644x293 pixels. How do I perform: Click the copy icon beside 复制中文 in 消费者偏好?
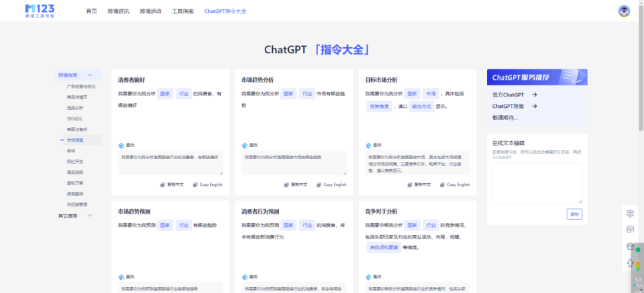(162, 185)
